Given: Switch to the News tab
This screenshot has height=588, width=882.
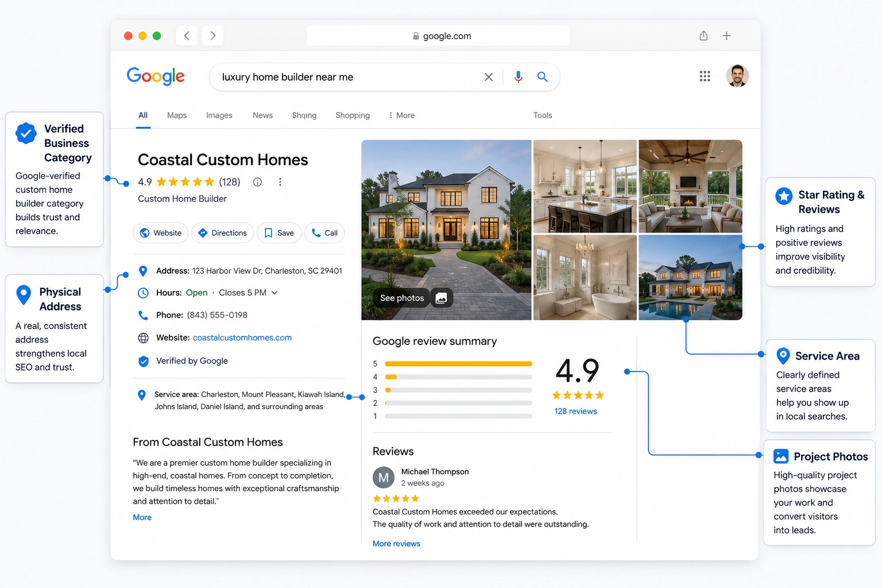Looking at the screenshot, I should click(x=262, y=115).
